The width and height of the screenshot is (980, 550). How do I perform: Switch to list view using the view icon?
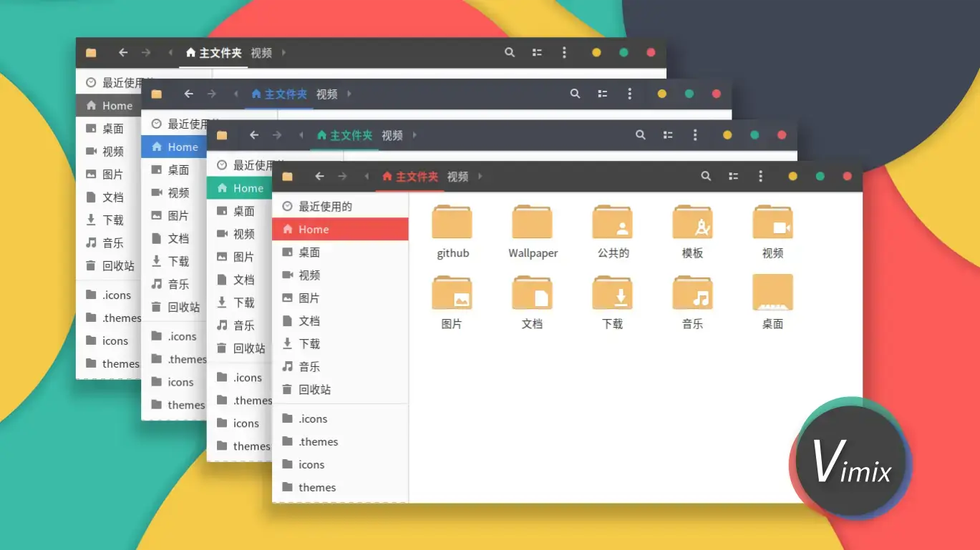coord(733,176)
